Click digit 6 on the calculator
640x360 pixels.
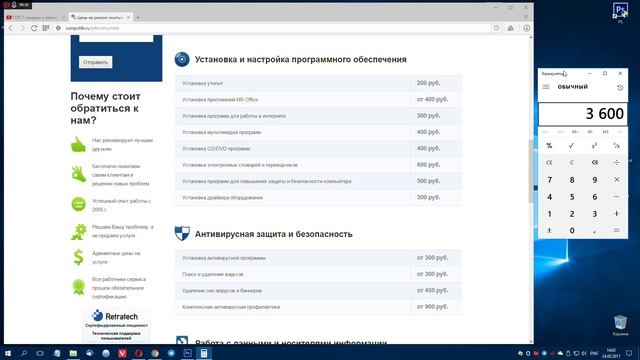click(594, 197)
